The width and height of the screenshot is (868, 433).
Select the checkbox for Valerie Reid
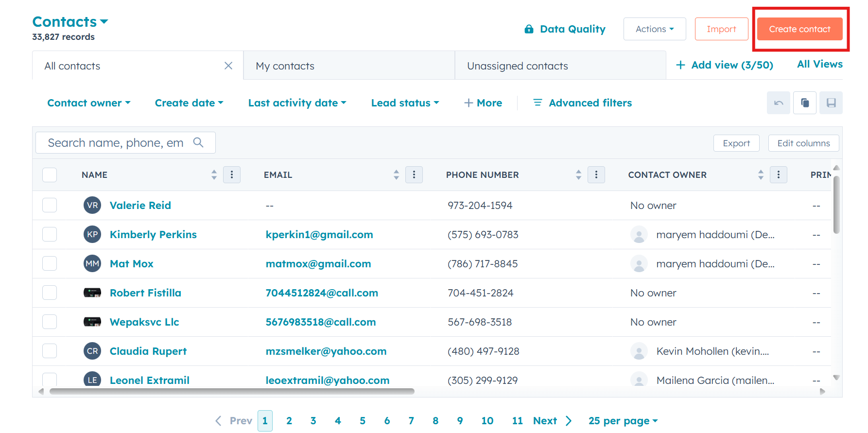[x=50, y=205]
